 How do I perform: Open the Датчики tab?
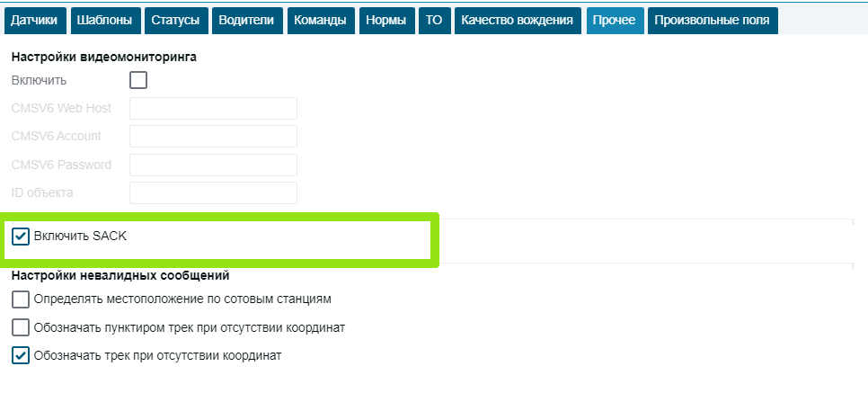pos(34,21)
